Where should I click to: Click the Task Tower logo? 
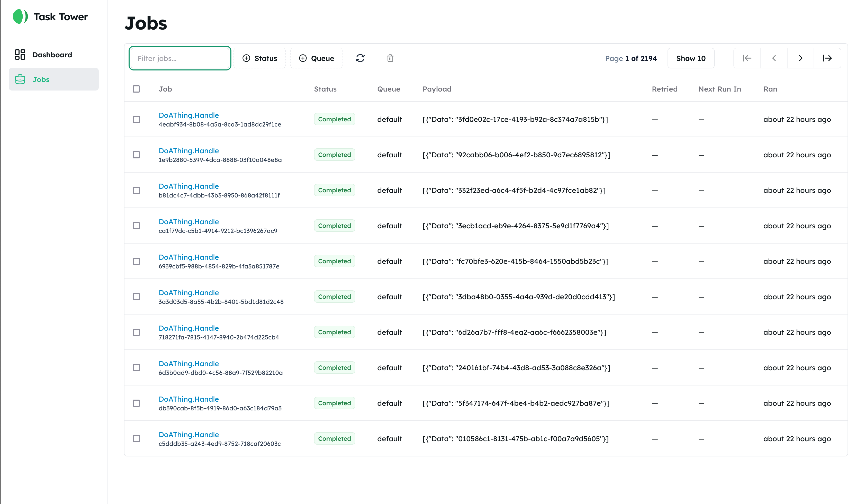pyautogui.click(x=20, y=16)
